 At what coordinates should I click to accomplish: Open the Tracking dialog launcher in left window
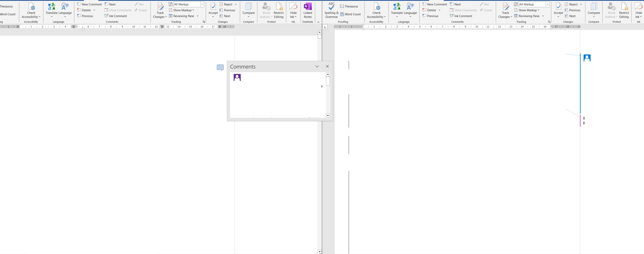click(x=204, y=22)
